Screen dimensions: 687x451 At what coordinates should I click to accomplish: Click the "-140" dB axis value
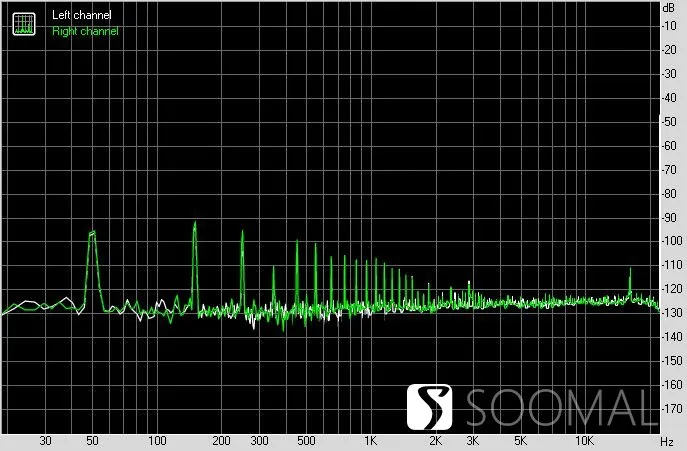tap(672, 337)
